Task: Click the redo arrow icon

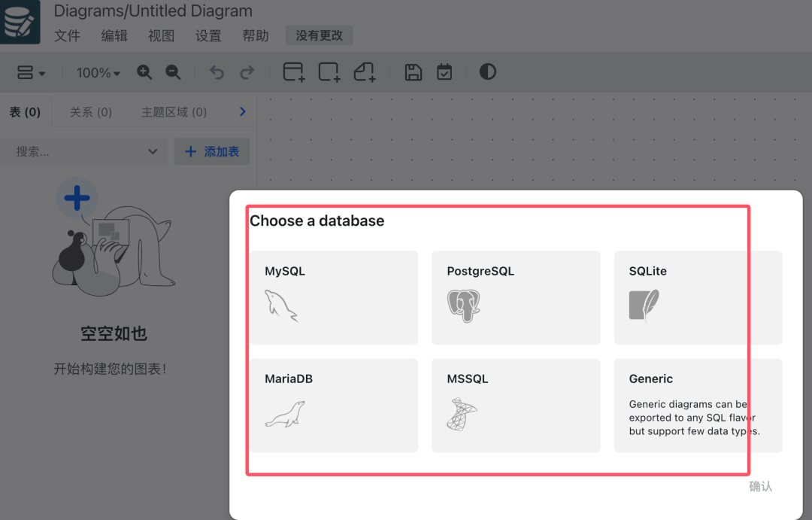Action: (x=247, y=72)
